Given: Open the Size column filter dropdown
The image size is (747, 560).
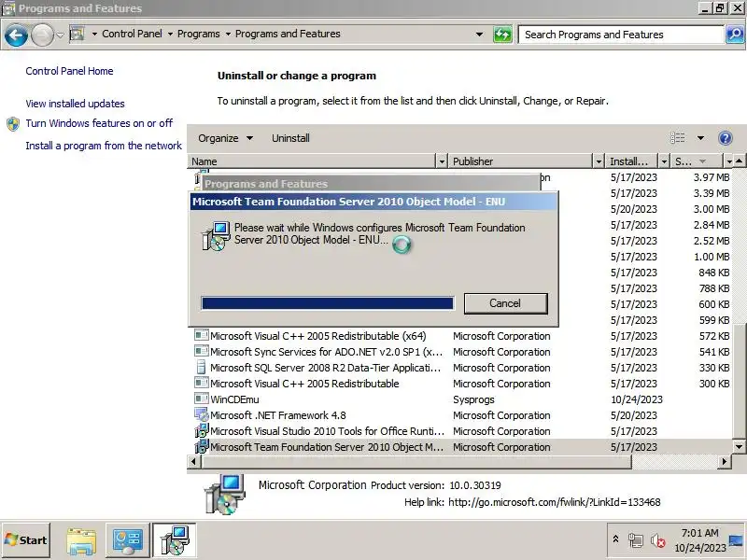Looking at the screenshot, I should coord(729,161).
